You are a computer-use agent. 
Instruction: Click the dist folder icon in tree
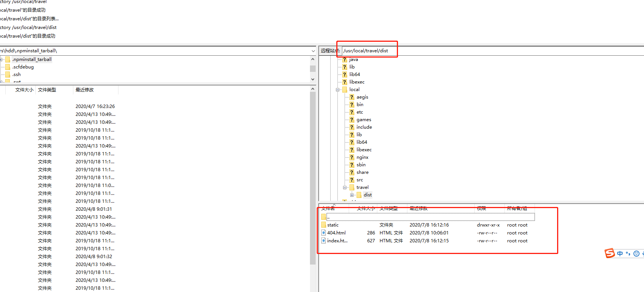pos(359,195)
